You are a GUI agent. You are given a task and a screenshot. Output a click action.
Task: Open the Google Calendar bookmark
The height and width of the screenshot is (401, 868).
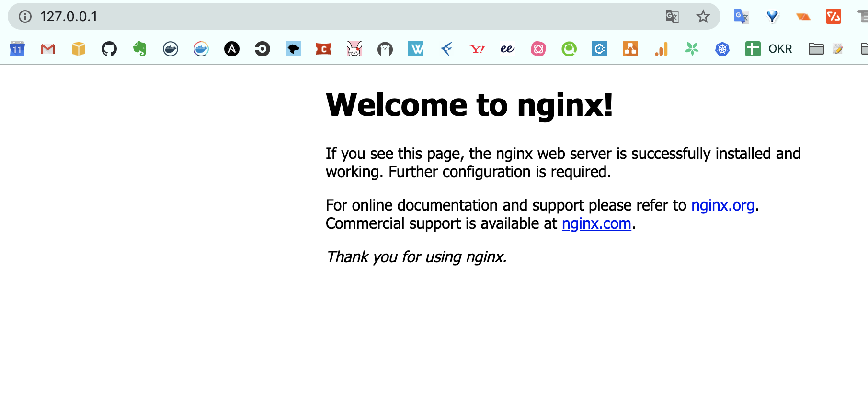tap(17, 49)
